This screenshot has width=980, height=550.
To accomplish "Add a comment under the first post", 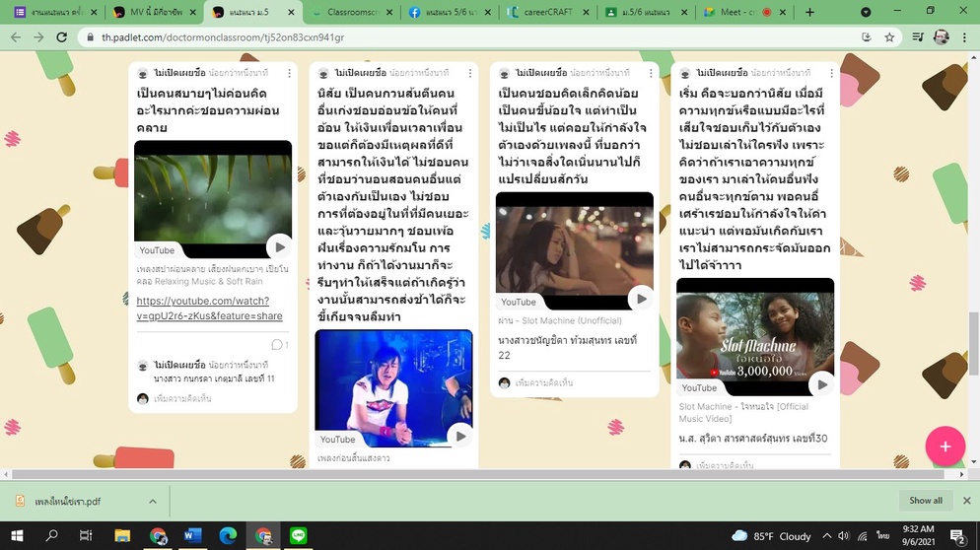I will (182, 398).
